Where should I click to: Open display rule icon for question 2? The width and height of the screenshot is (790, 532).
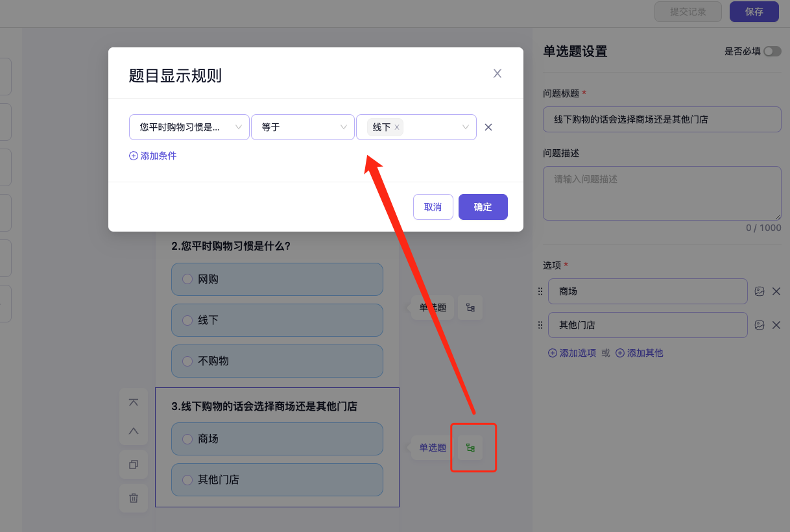[470, 308]
